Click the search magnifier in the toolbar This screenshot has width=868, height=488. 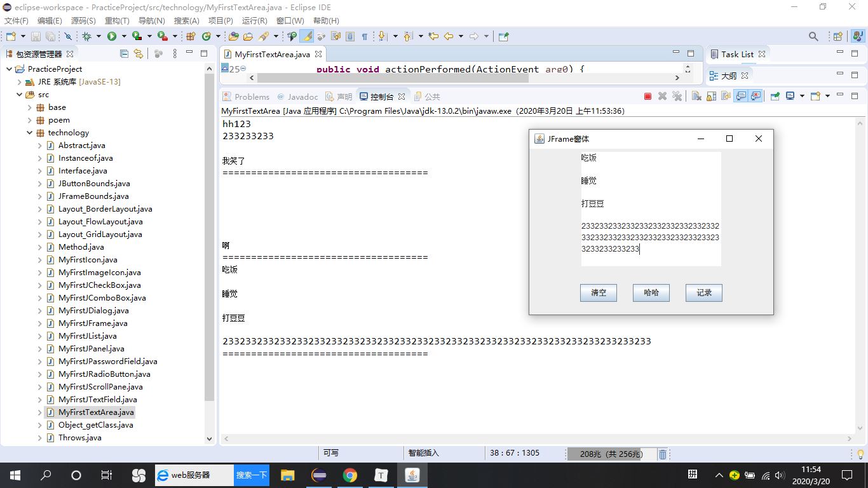813,36
